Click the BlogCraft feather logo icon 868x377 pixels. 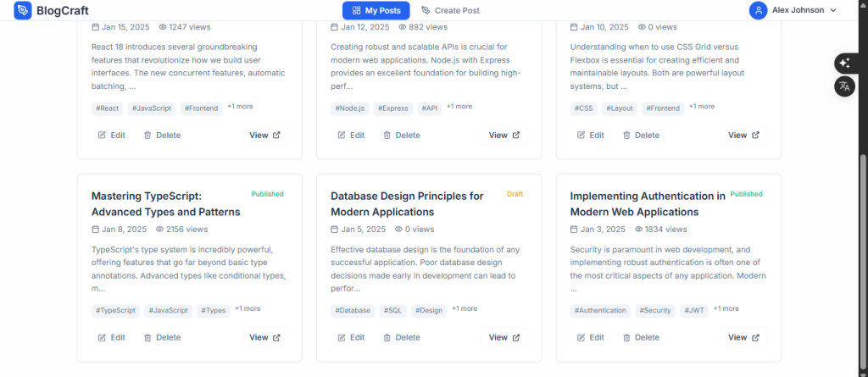(x=23, y=10)
